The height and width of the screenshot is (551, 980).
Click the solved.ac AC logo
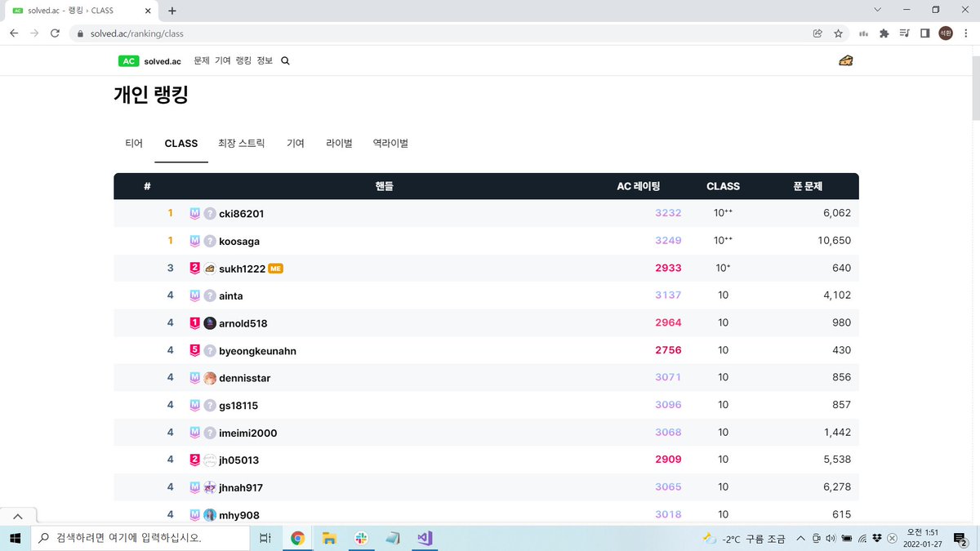point(128,60)
